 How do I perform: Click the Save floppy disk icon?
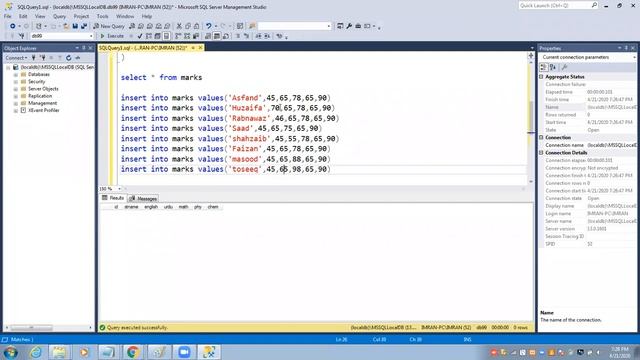[x=75, y=26]
